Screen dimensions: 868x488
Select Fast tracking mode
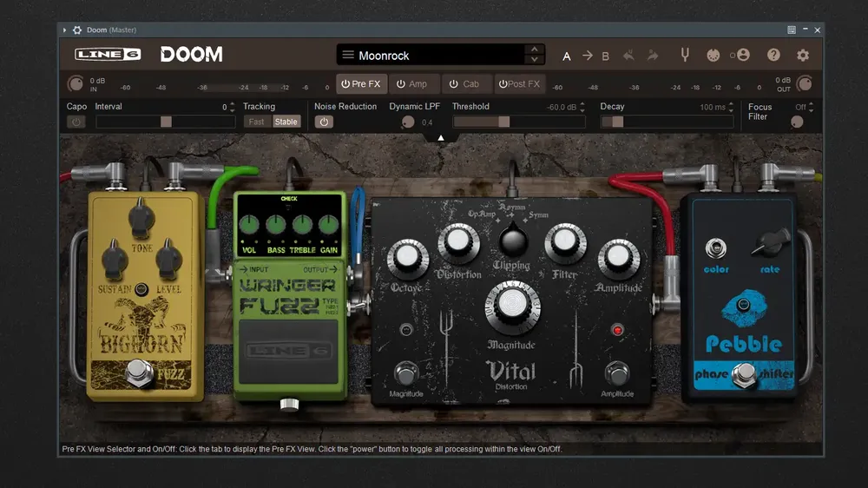point(257,122)
